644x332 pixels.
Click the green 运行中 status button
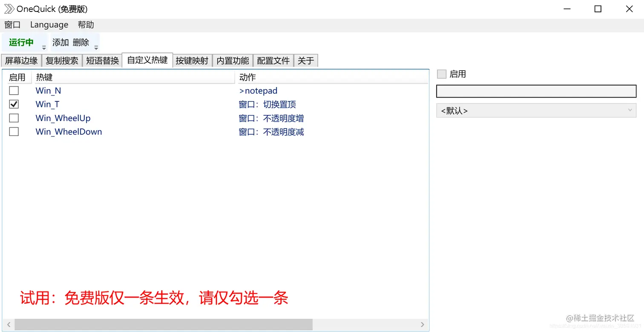click(x=21, y=42)
